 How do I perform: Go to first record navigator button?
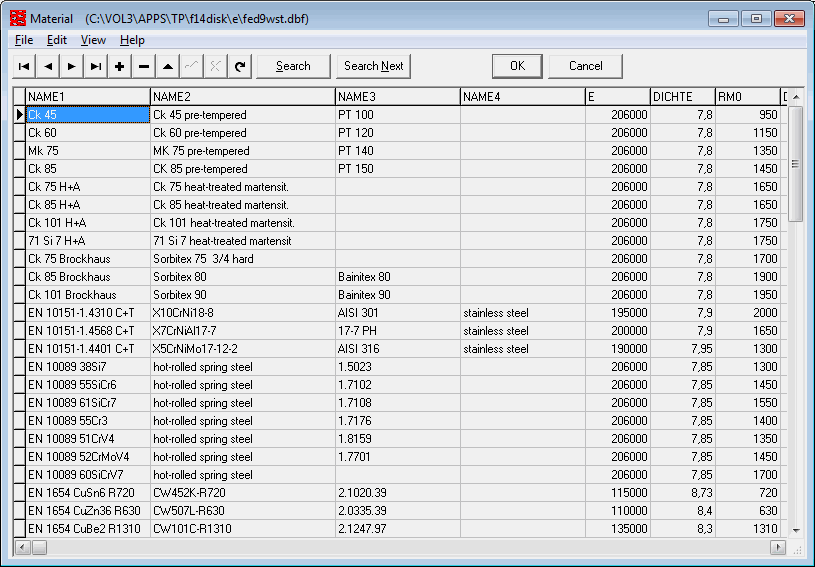click(x=24, y=66)
